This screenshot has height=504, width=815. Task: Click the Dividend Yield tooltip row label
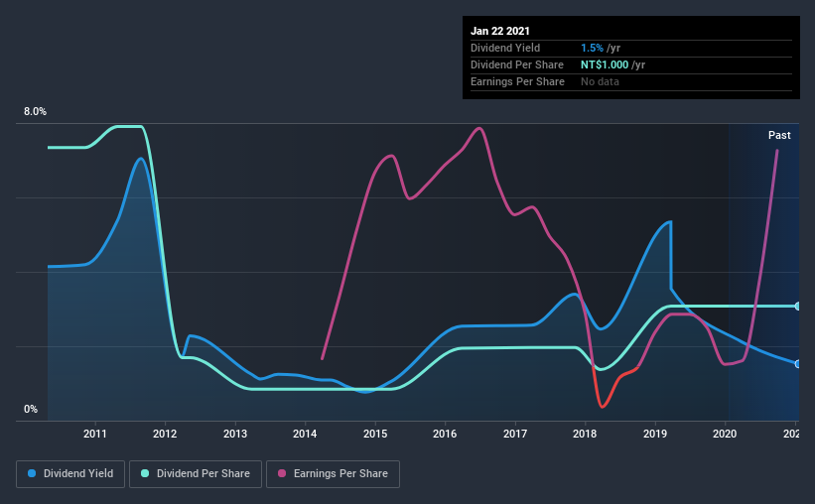pyautogui.click(x=505, y=48)
